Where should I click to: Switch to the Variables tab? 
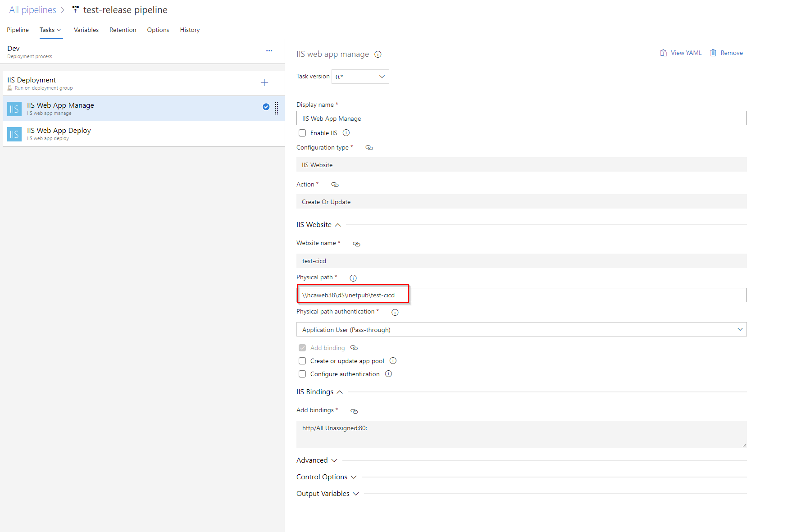coord(86,30)
